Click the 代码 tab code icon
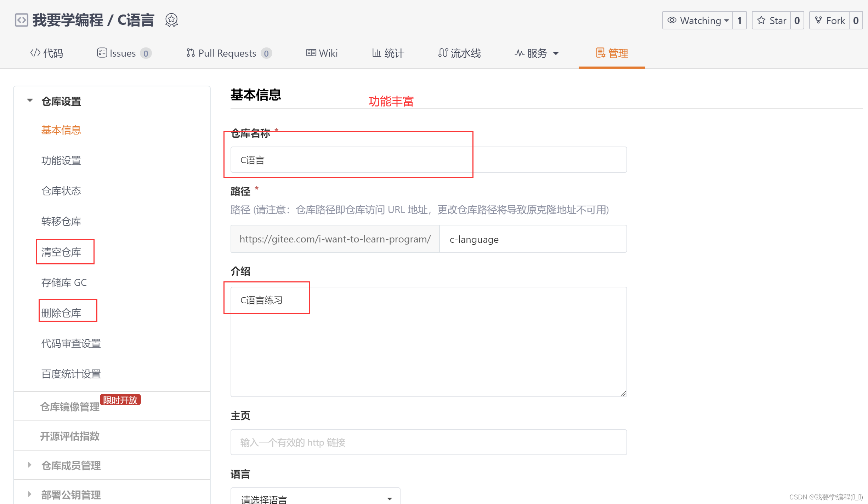868x504 pixels. 35,53
